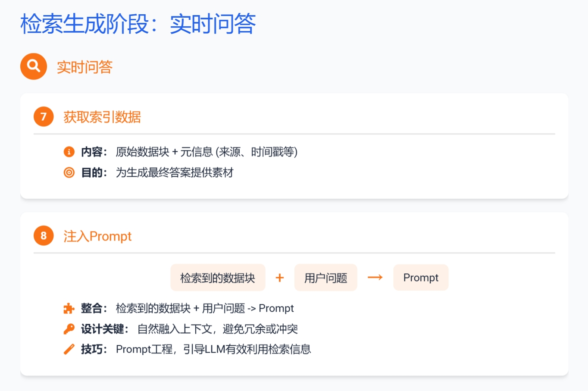Click the orange magnifying glass search icon

(34, 66)
